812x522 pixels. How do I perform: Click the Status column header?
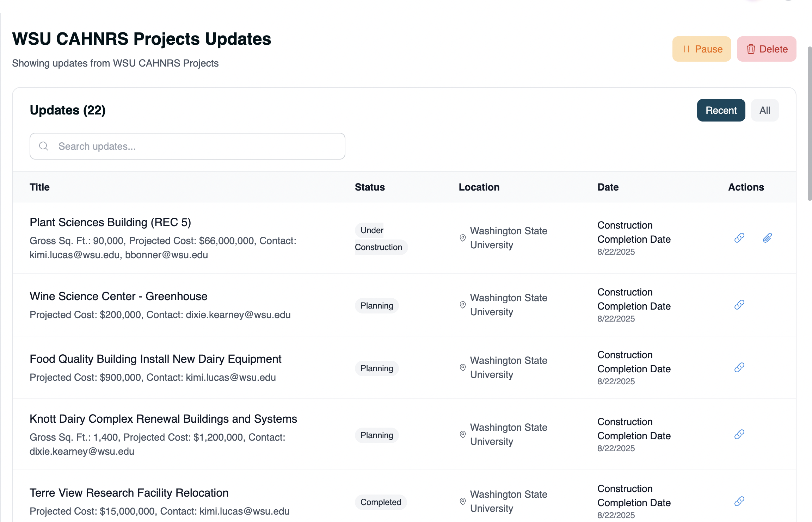[x=370, y=187]
